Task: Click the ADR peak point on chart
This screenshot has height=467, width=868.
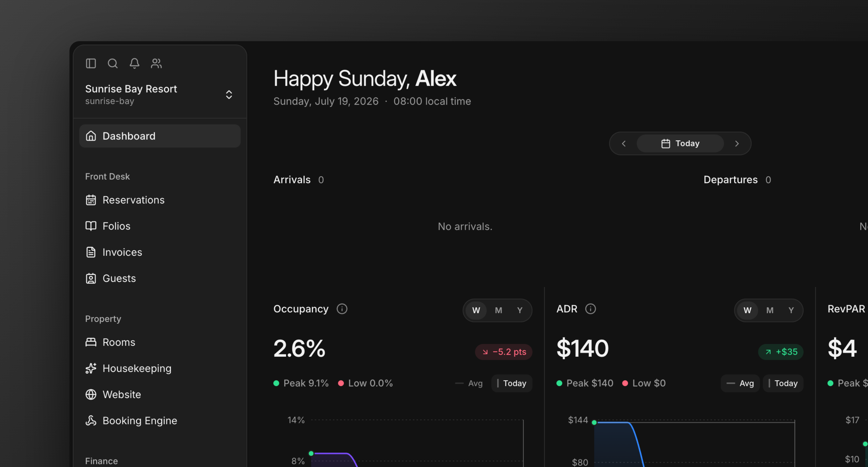Action: pyautogui.click(x=594, y=422)
